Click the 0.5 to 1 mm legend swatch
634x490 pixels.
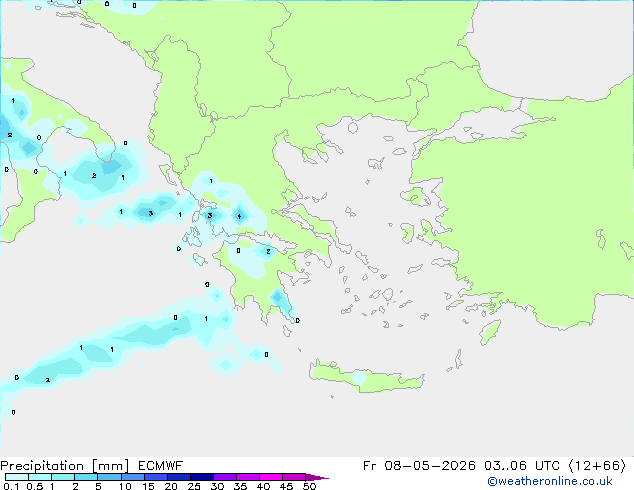40,477
